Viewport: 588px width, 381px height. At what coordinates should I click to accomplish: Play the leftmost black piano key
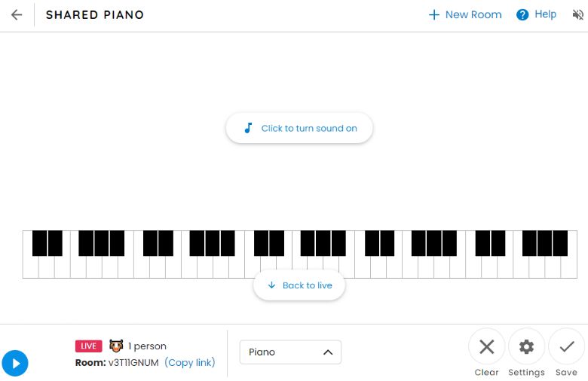coord(40,243)
